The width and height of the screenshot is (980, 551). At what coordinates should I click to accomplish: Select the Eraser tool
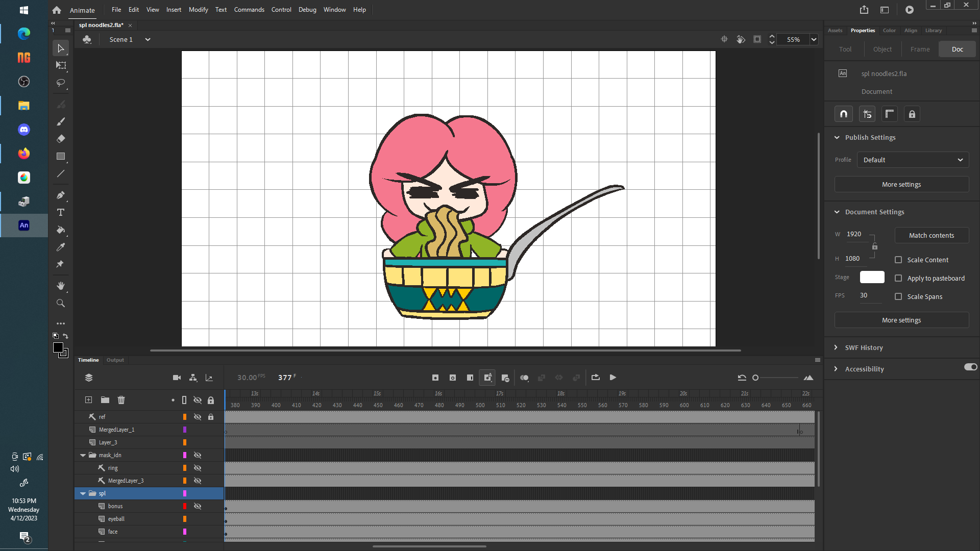click(61, 139)
